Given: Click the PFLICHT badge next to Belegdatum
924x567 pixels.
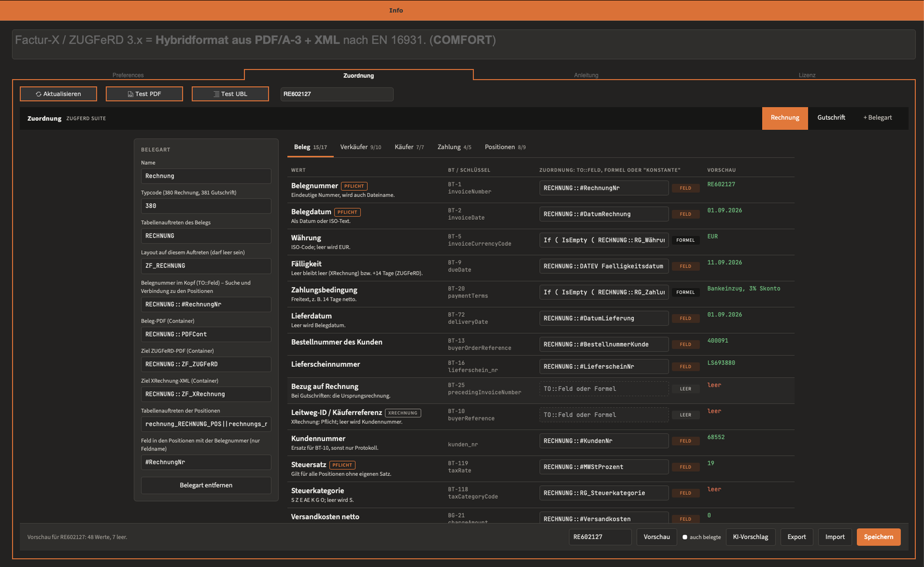Looking at the screenshot, I should [347, 212].
